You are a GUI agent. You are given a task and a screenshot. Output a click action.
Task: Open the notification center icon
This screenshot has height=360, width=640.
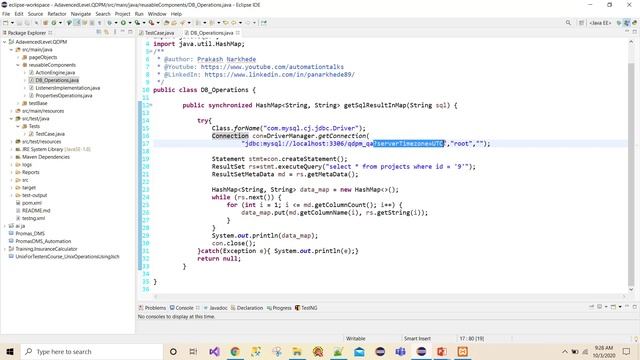click(x=627, y=351)
